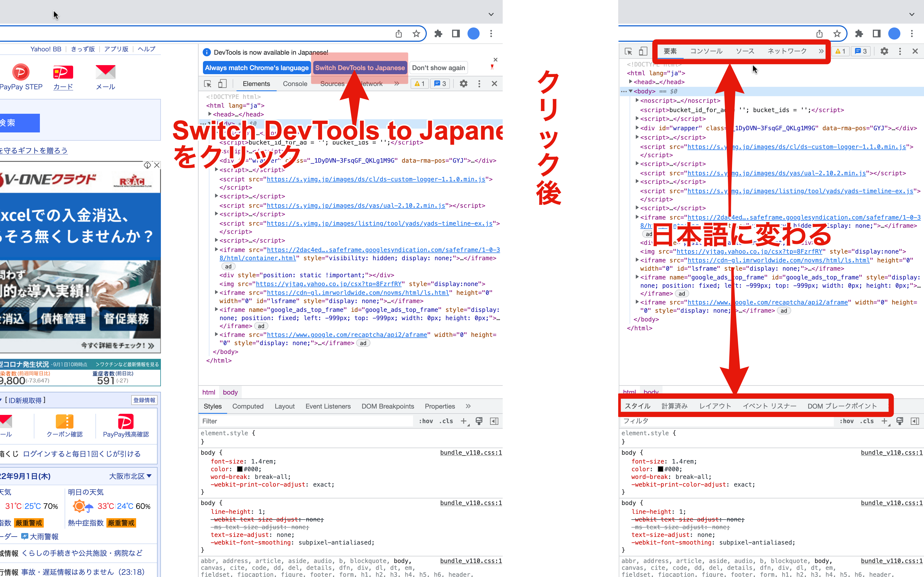Click Always match Chrome's language button

tap(257, 68)
